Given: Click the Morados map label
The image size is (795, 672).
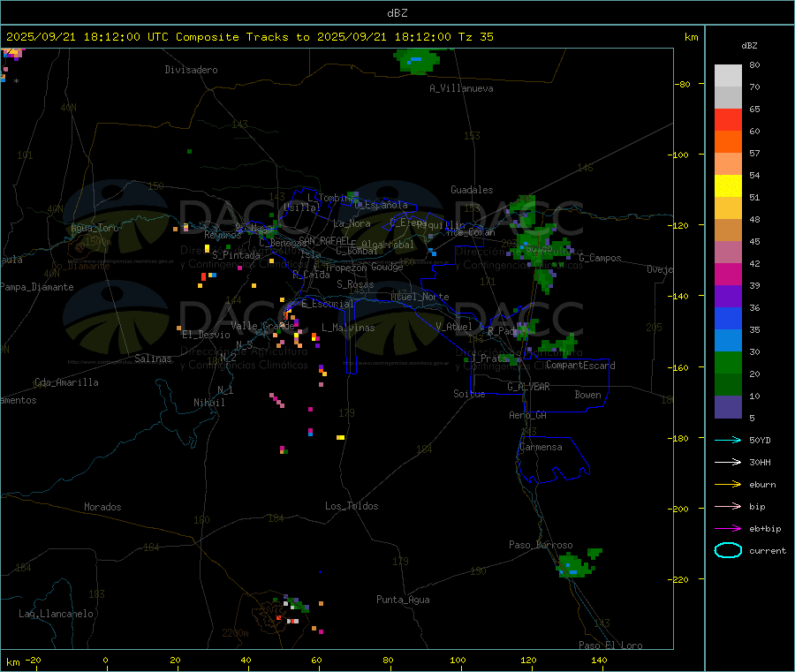Looking at the screenshot, I should point(103,507).
